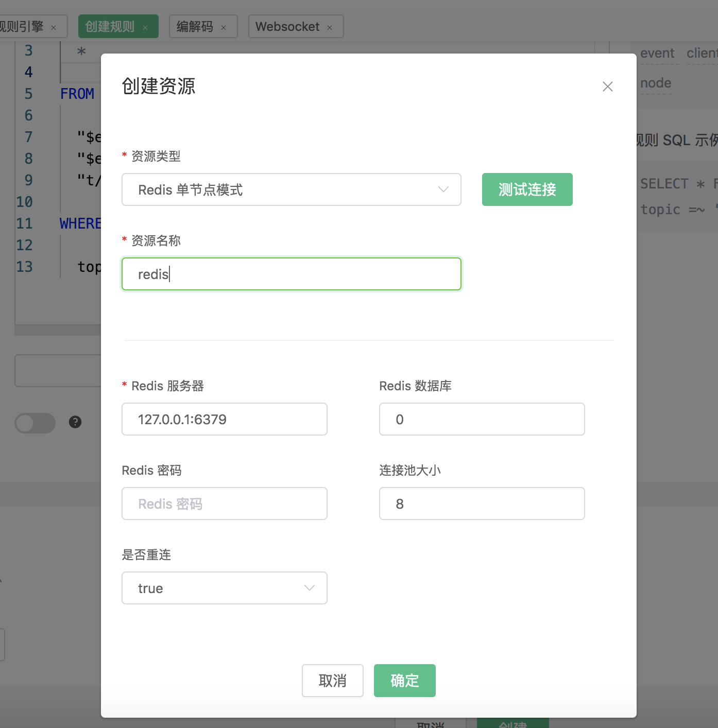Click line number 13 in editor gutter
The height and width of the screenshot is (728, 718).
click(24, 267)
